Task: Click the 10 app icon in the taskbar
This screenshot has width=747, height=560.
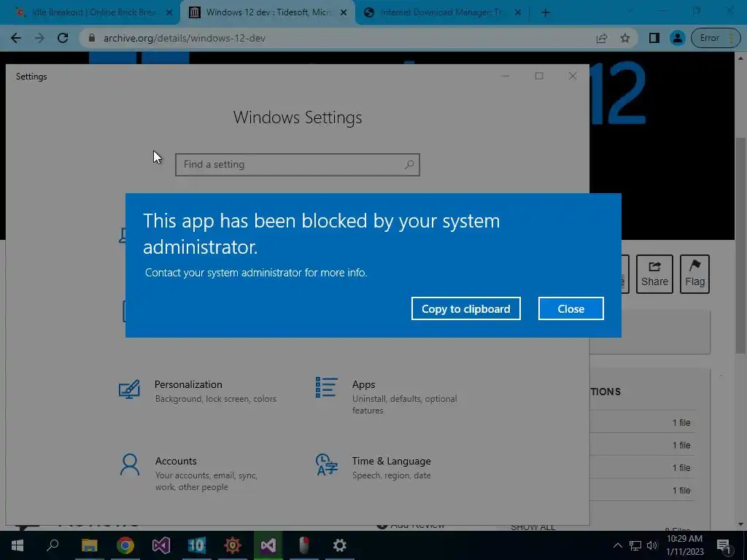Action: pos(196,545)
